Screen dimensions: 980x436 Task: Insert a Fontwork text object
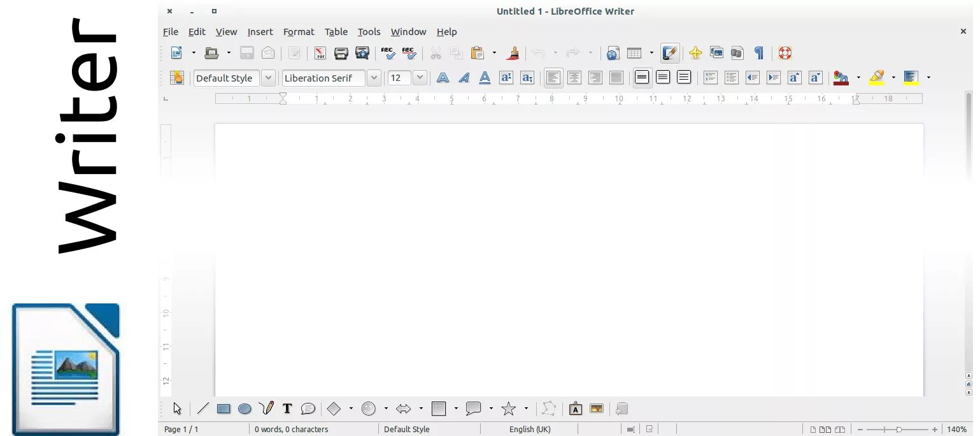pos(575,409)
